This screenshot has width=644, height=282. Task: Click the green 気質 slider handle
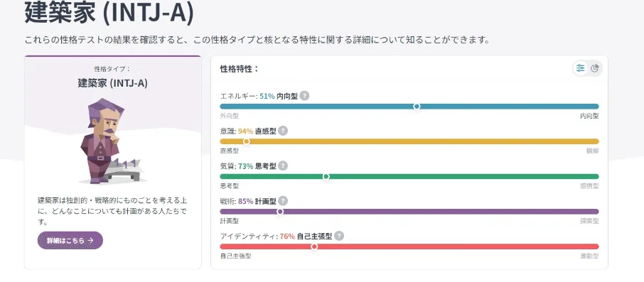point(326,176)
